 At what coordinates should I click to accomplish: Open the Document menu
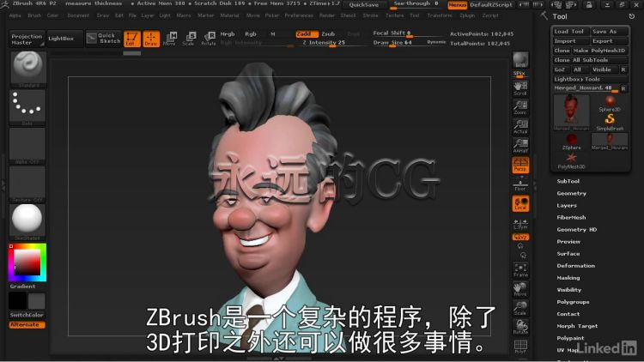78,15
